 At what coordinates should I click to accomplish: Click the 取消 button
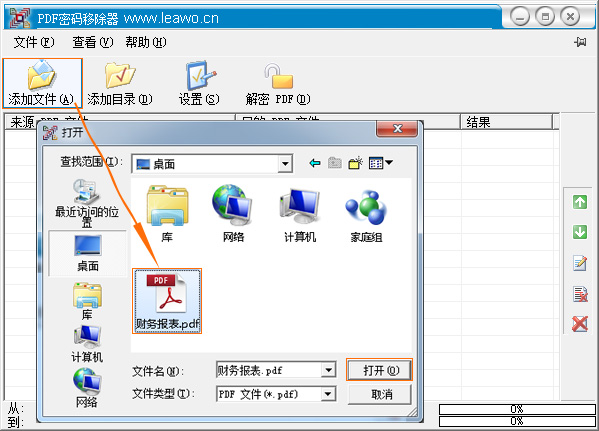click(x=380, y=394)
